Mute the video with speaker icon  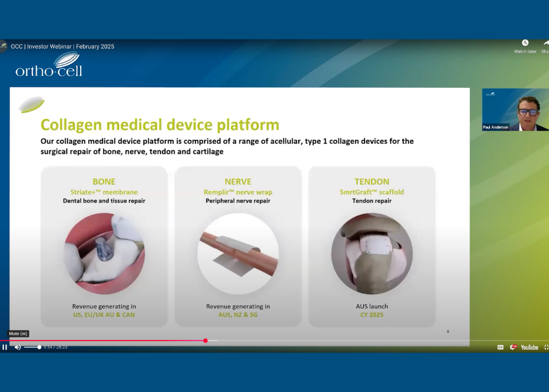(x=18, y=347)
